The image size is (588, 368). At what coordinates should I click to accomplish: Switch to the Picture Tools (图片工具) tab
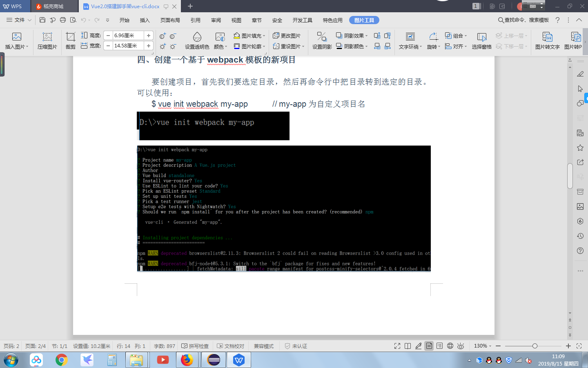364,20
